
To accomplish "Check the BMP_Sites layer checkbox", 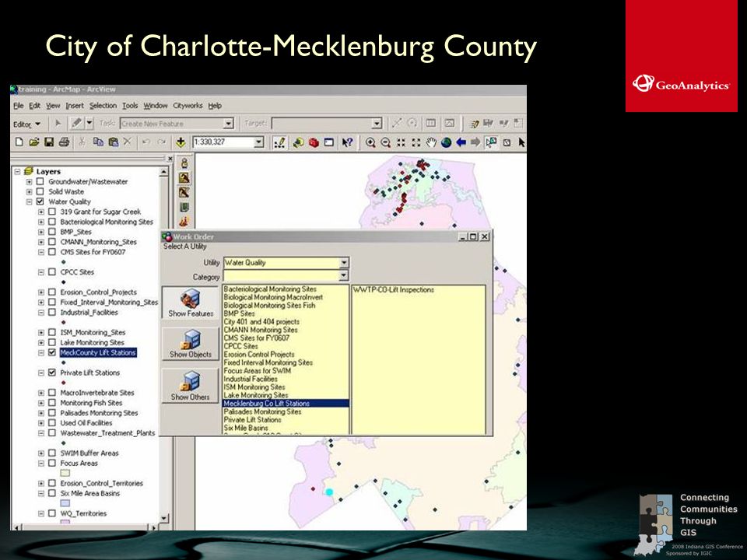I will [52, 232].
